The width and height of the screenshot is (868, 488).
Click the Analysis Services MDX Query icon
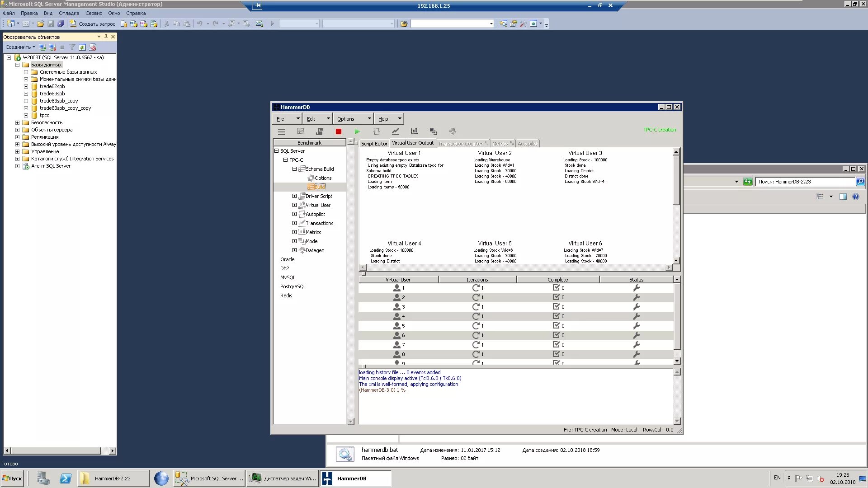coord(134,23)
